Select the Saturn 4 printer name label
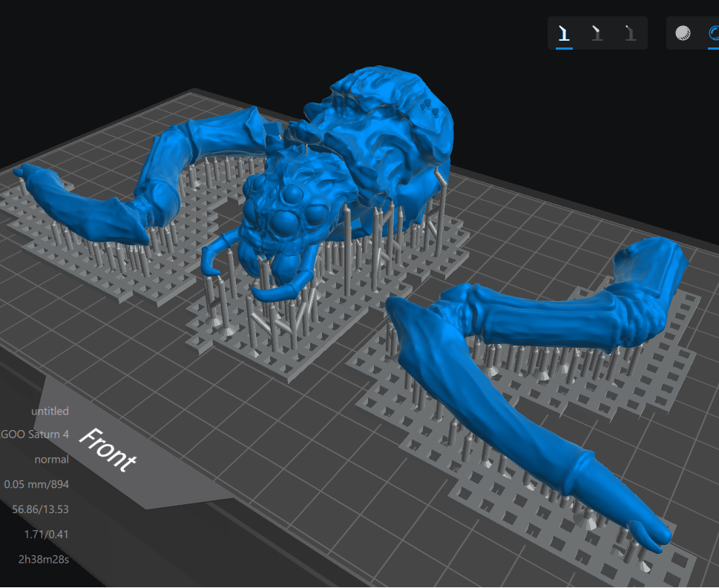 pos(36,435)
